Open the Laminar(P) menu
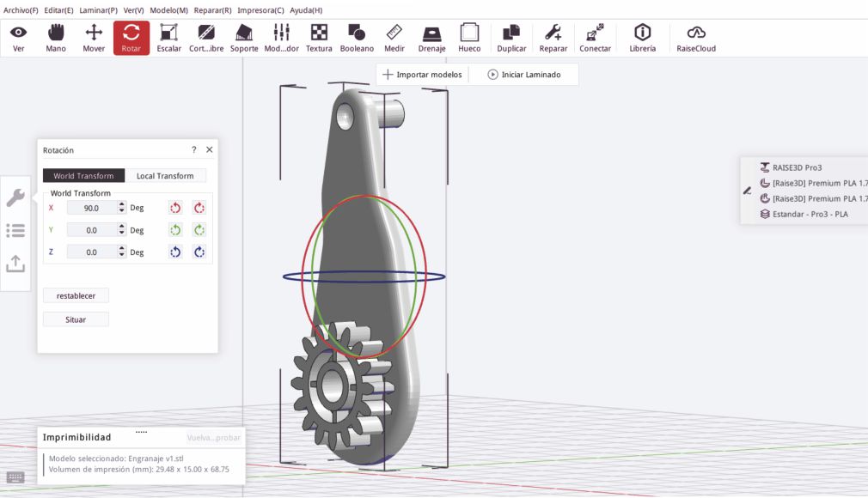The height and width of the screenshot is (498, 868). click(x=99, y=10)
